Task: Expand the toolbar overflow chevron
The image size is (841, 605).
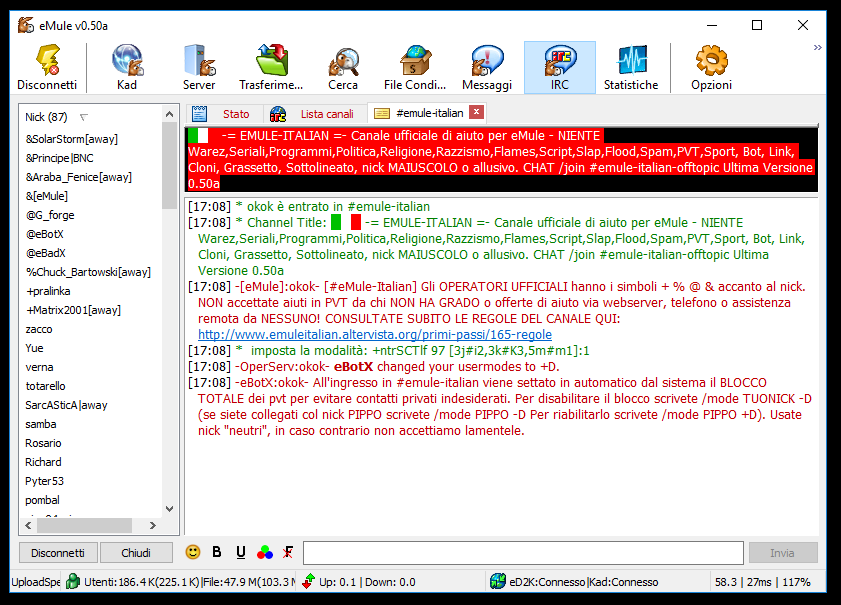Action: 817,47
